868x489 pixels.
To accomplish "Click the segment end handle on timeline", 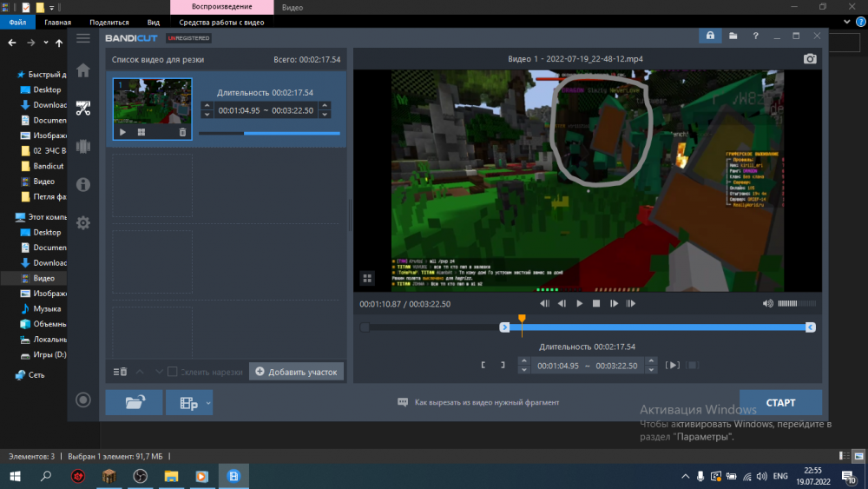I will tap(811, 327).
